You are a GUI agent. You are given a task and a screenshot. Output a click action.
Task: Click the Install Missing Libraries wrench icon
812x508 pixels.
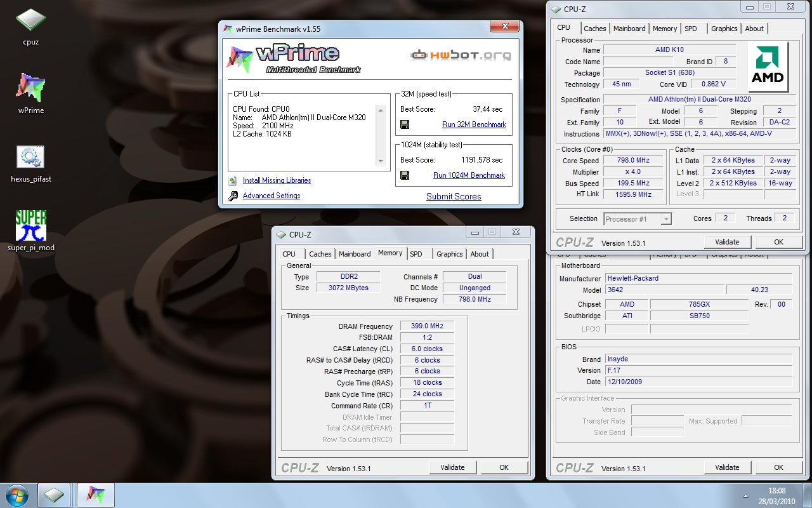tap(233, 180)
